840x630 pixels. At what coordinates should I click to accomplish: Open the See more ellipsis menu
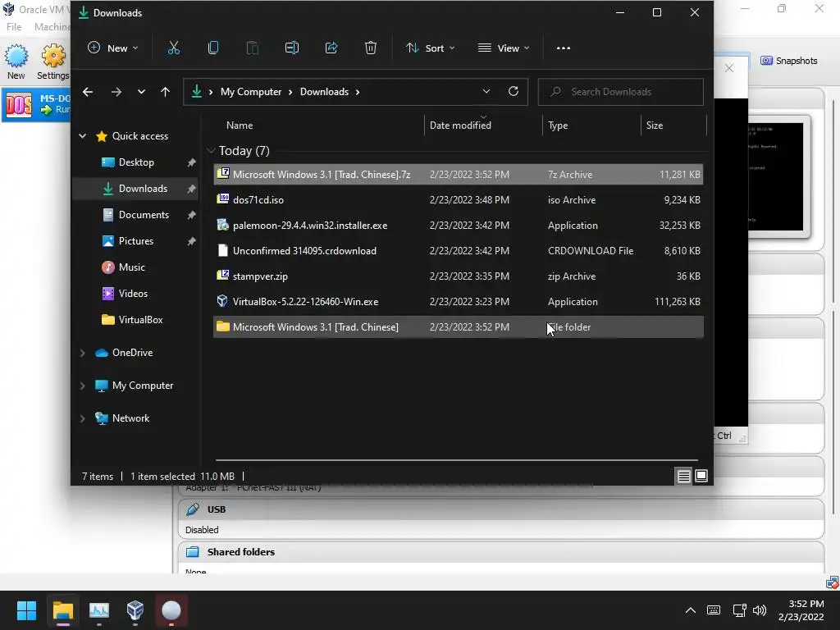[x=563, y=48]
